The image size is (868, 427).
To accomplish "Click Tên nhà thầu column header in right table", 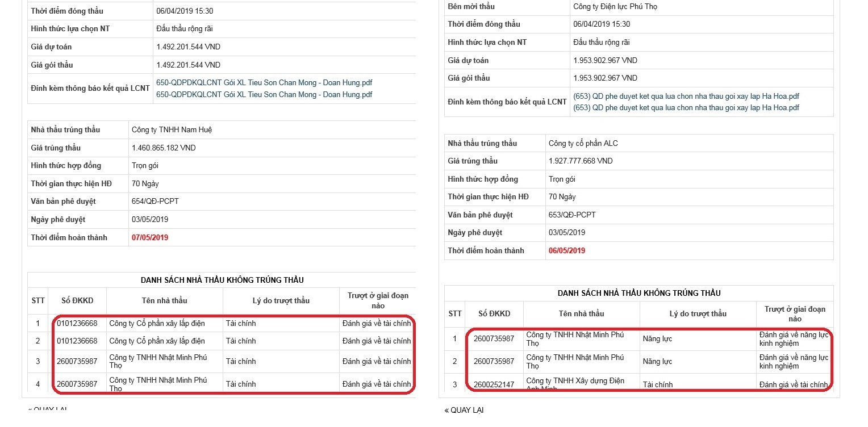I will coord(581,314).
